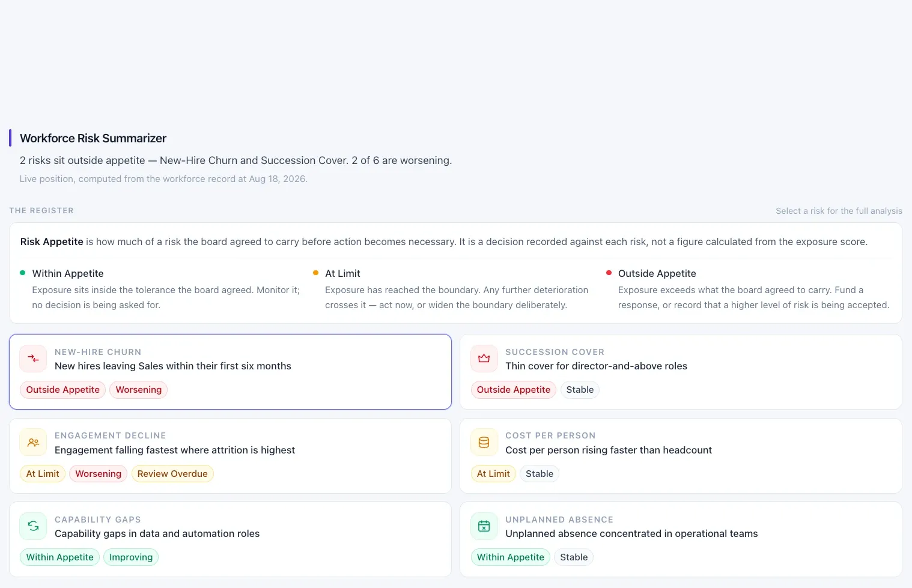Click Worsening badge on Engagement Decline card
This screenshot has width=912, height=588.
coord(99,474)
